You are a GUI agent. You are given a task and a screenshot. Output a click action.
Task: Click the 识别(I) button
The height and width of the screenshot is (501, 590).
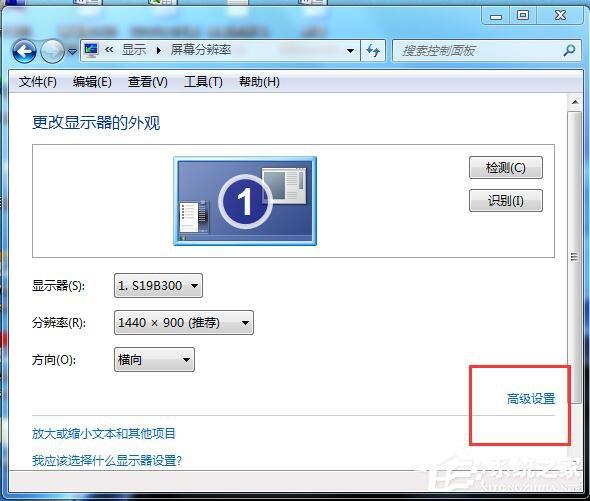click(x=506, y=201)
